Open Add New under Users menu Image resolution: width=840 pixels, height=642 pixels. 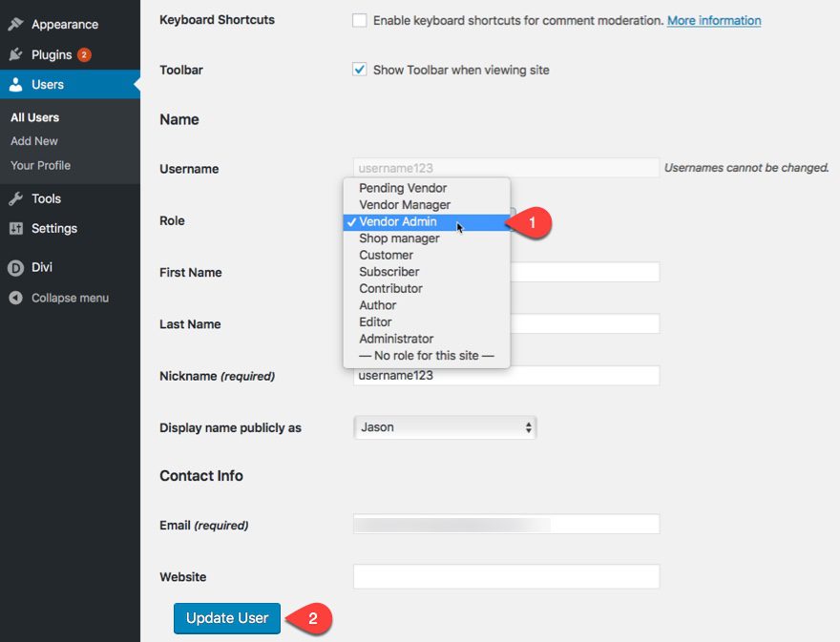tap(34, 141)
